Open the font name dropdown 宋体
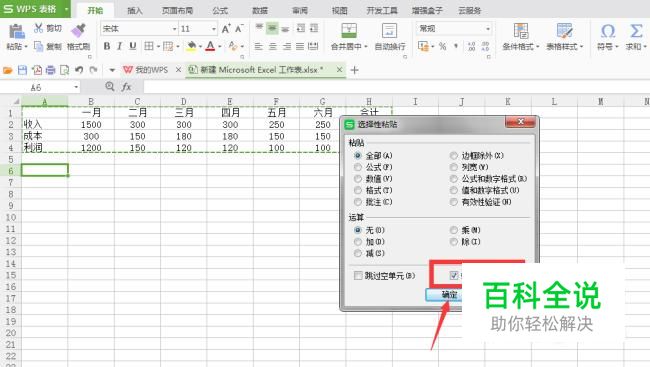The height and width of the screenshot is (367, 650). 175,29
